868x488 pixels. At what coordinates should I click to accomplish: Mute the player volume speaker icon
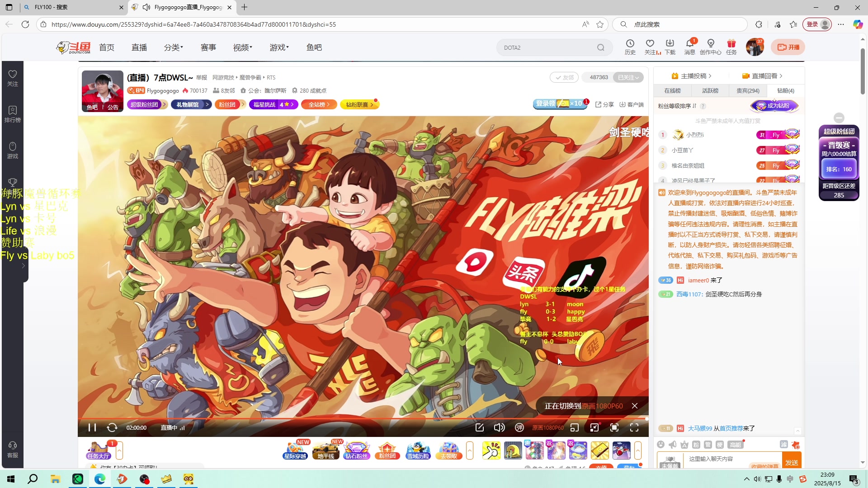[x=499, y=427]
